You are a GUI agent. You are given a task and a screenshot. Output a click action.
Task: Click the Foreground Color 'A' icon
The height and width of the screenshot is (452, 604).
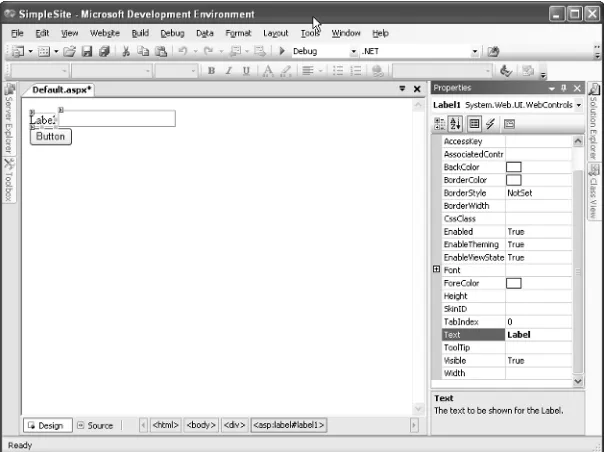tap(268, 71)
